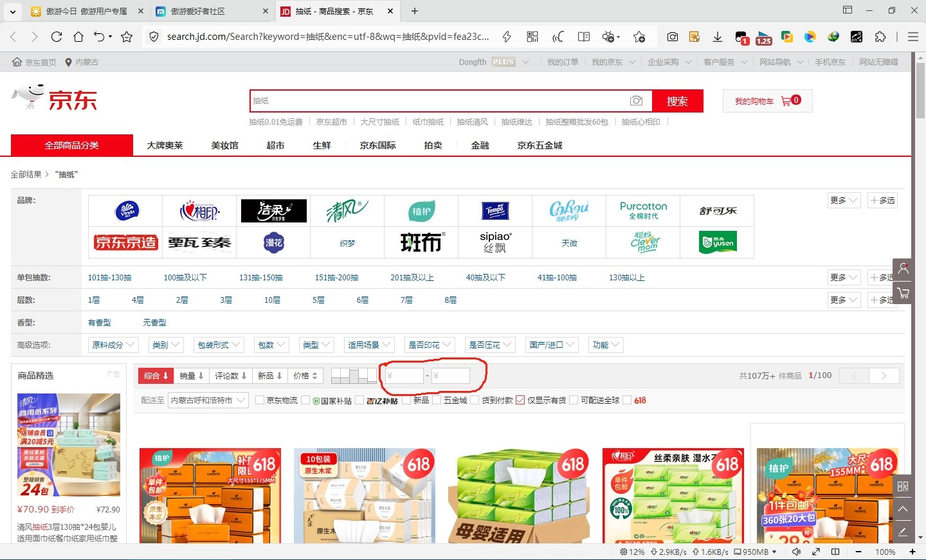926x560 pixels.
Task: Expand the 原料成分 dropdown
Action: (113, 345)
